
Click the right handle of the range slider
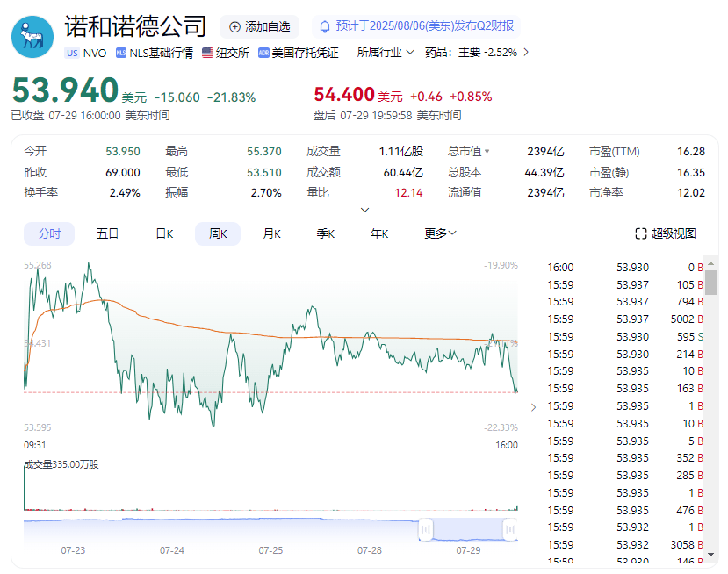(x=510, y=529)
